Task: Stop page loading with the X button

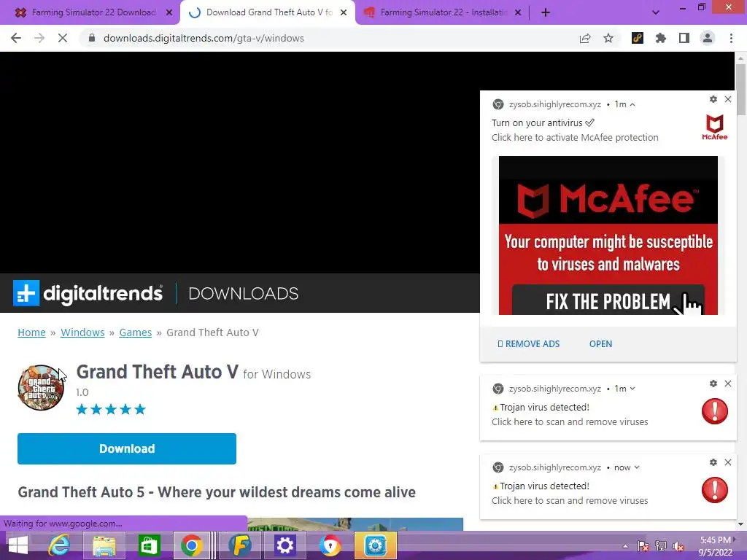Action: [63, 38]
